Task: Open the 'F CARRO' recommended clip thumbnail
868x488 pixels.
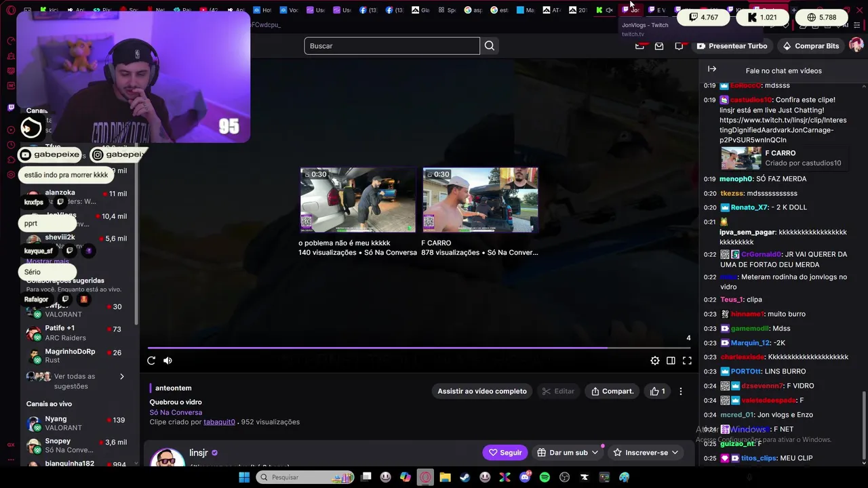Action: coord(480,200)
